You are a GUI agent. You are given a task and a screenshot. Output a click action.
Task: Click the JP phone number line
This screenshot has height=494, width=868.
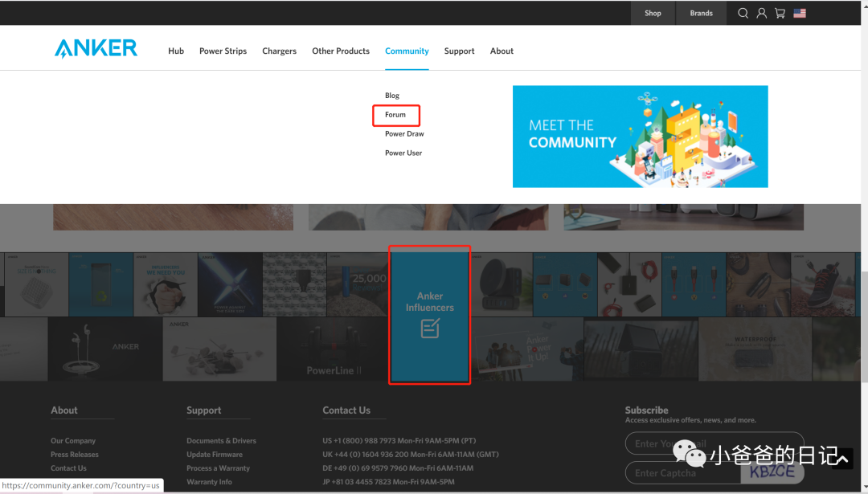[x=389, y=482]
